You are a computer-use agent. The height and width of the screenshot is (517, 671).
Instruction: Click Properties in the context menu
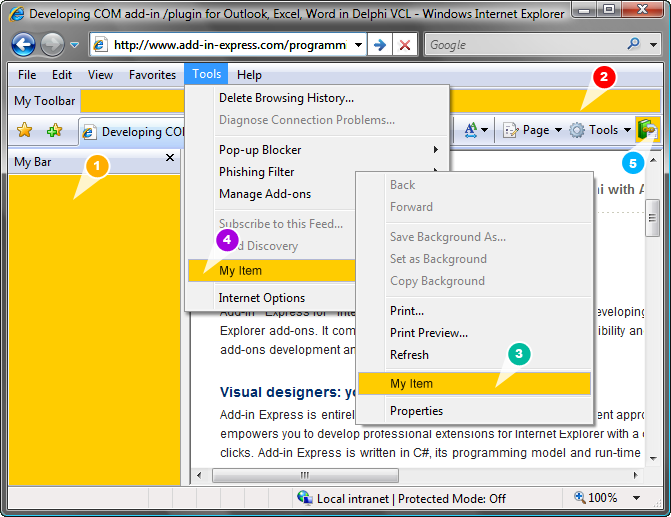pos(416,411)
